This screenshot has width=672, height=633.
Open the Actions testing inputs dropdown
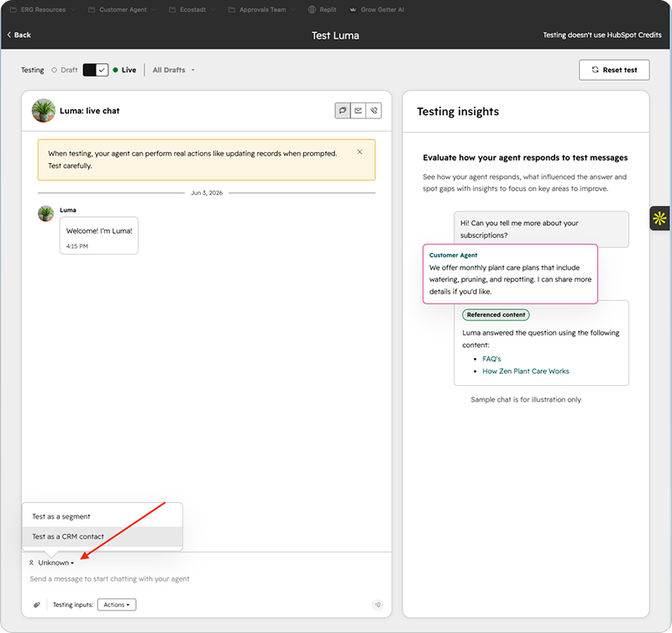pyautogui.click(x=117, y=604)
